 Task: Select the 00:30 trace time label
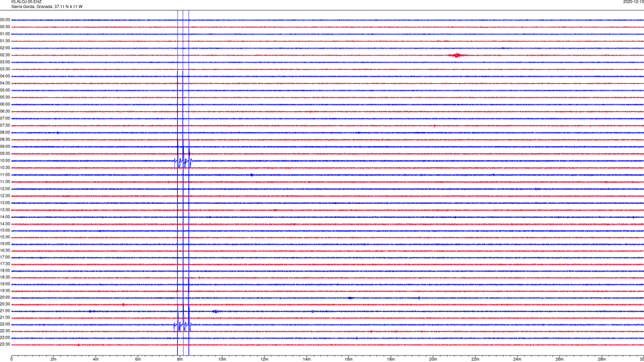point(5,27)
